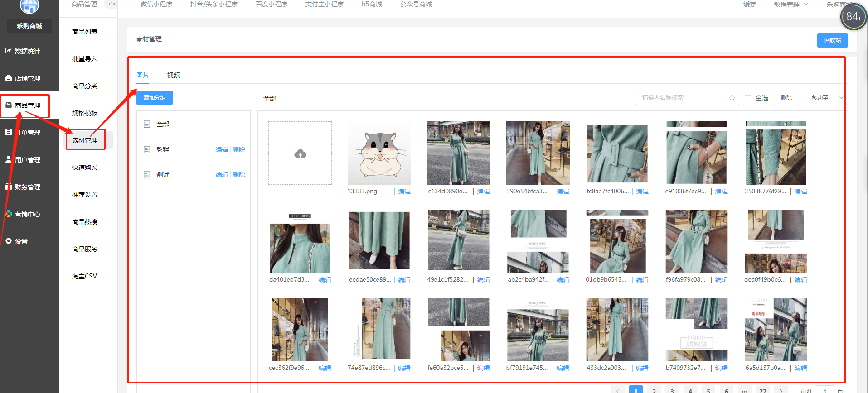
Task: Click the 删除 toolbar button
Action: pyautogui.click(x=786, y=98)
